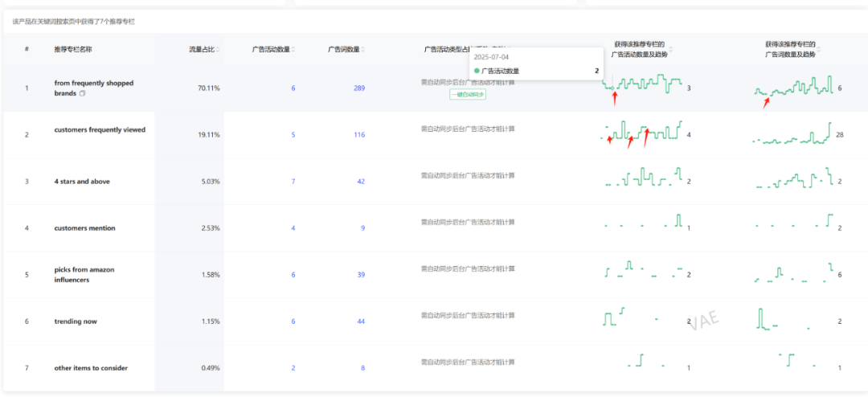Image resolution: width=868 pixels, height=397 pixels.
Task: Open ad word count 39 for amazon influencers
Action: 361,275
